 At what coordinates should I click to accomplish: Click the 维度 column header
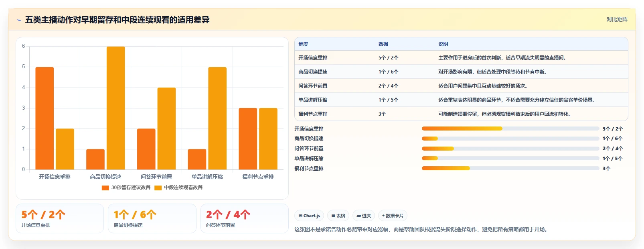(x=304, y=44)
